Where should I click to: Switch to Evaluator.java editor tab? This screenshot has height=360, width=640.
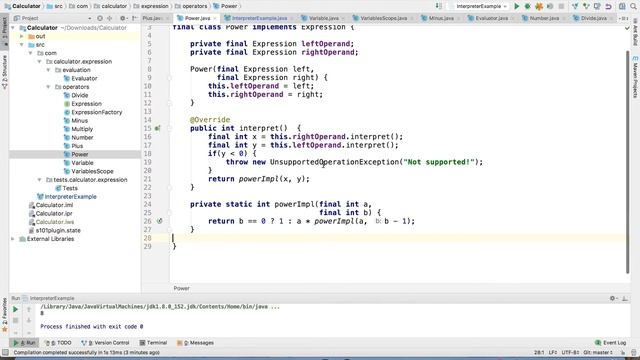click(492, 18)
